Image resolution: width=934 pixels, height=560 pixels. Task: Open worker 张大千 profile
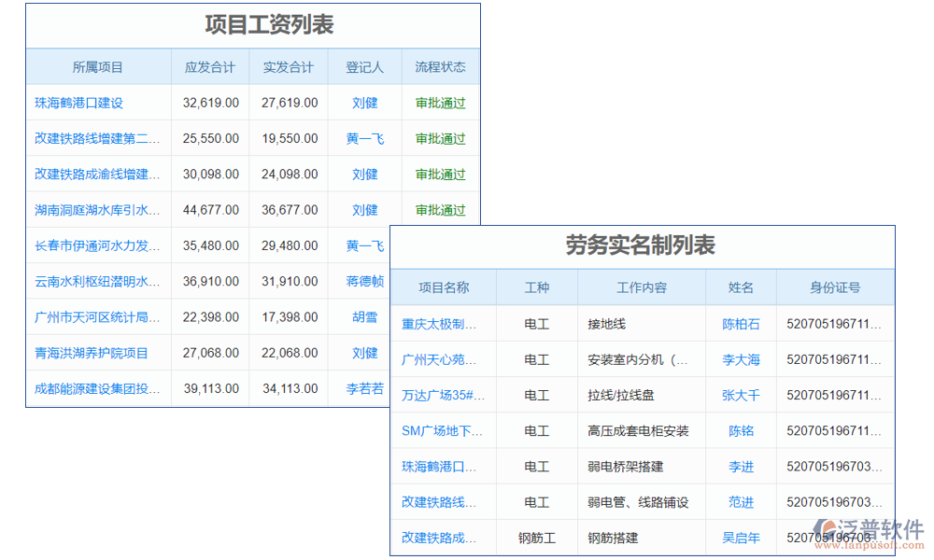click(x=741, y=395)
